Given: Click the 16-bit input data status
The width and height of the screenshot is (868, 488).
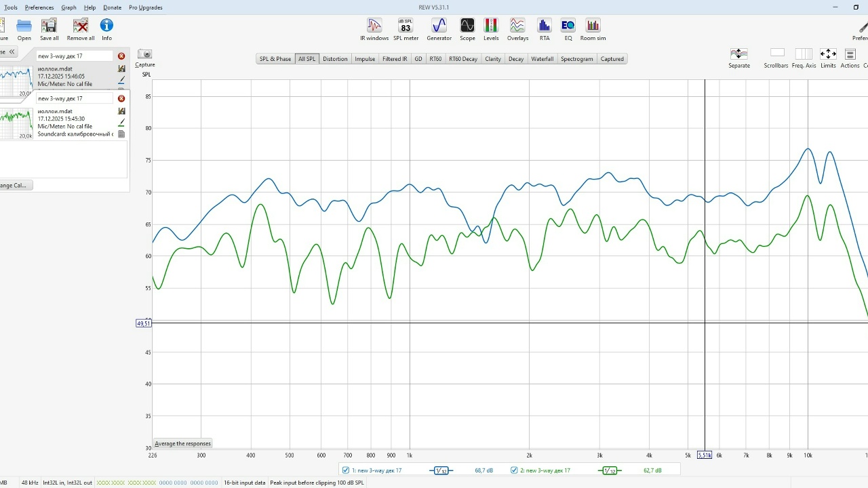Looking at the screenshot, I should pyautogui.click(x=245, y=483).
